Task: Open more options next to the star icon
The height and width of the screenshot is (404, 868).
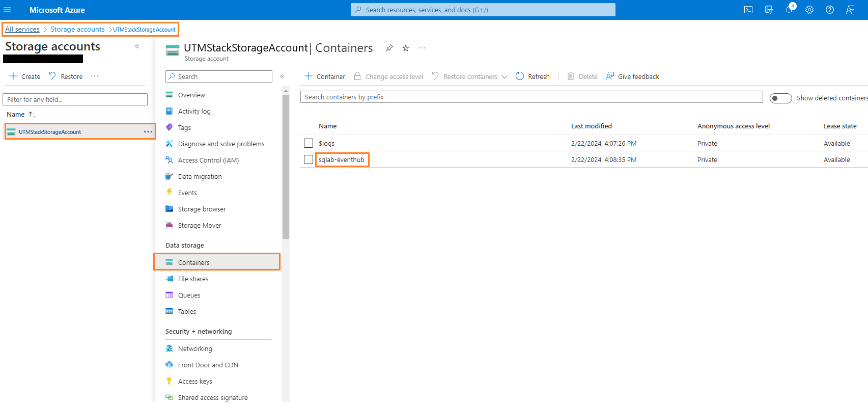Action: point(422,48)
